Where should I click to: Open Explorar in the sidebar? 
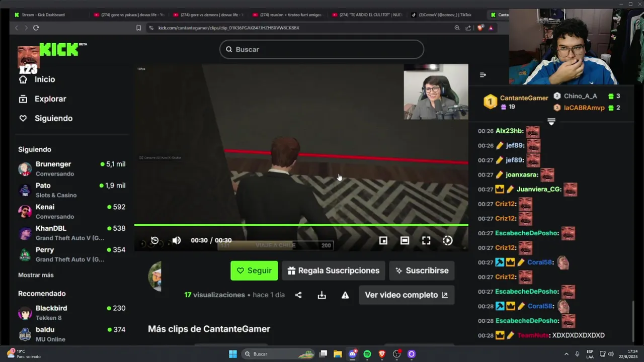click(x=42, y=99)
